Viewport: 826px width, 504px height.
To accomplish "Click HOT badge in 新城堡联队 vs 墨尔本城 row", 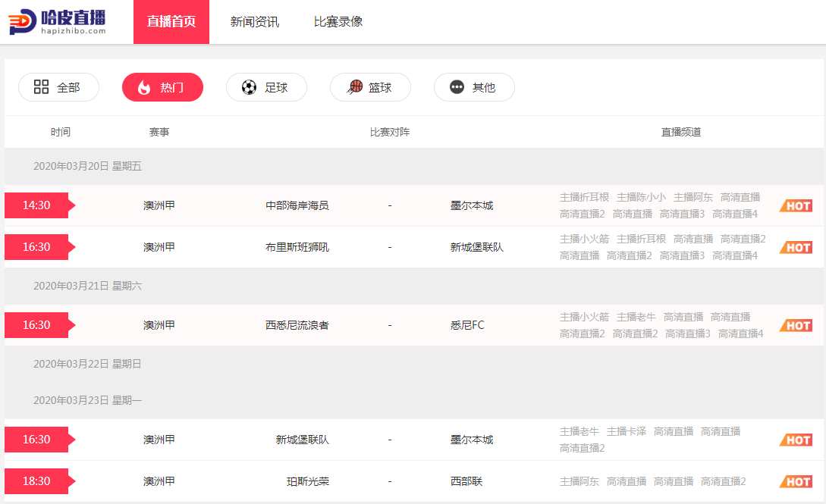I will point(796,440).
